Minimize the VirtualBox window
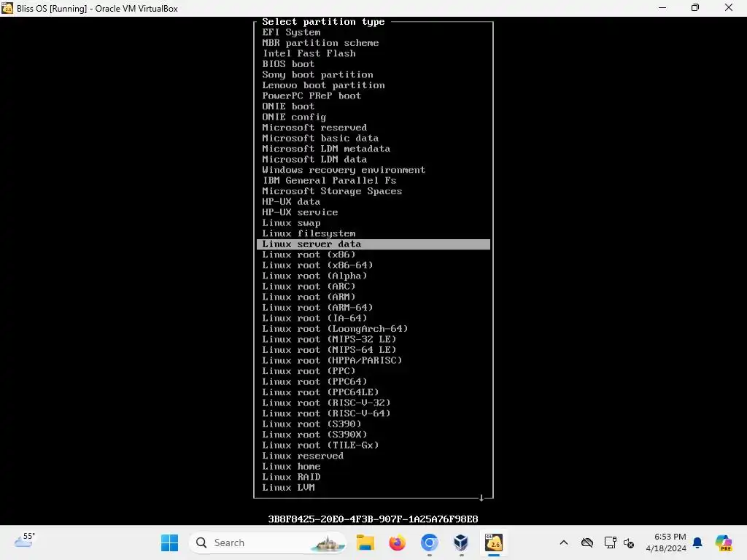This screenshot has height=560, width=747. (x=662, y=7)
